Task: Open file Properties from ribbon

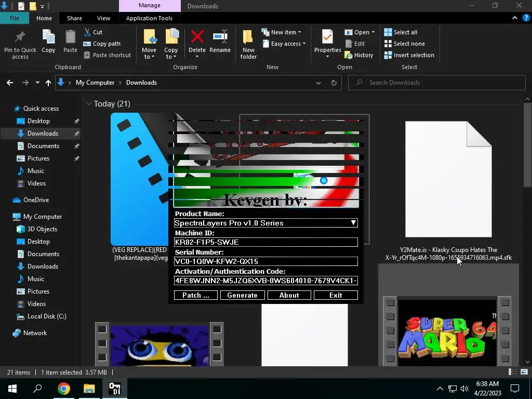Action: (327, 44)
